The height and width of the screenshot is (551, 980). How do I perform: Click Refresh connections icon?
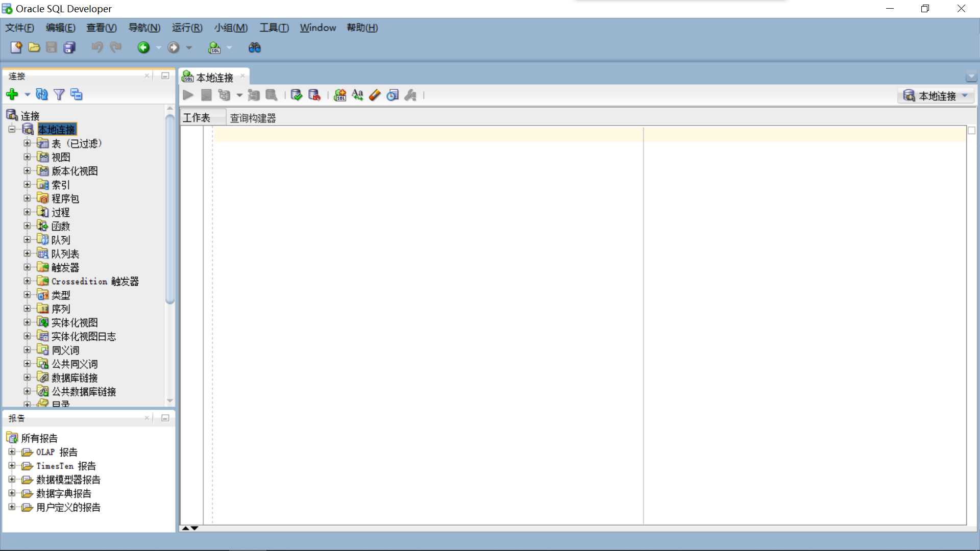(42, 94)
